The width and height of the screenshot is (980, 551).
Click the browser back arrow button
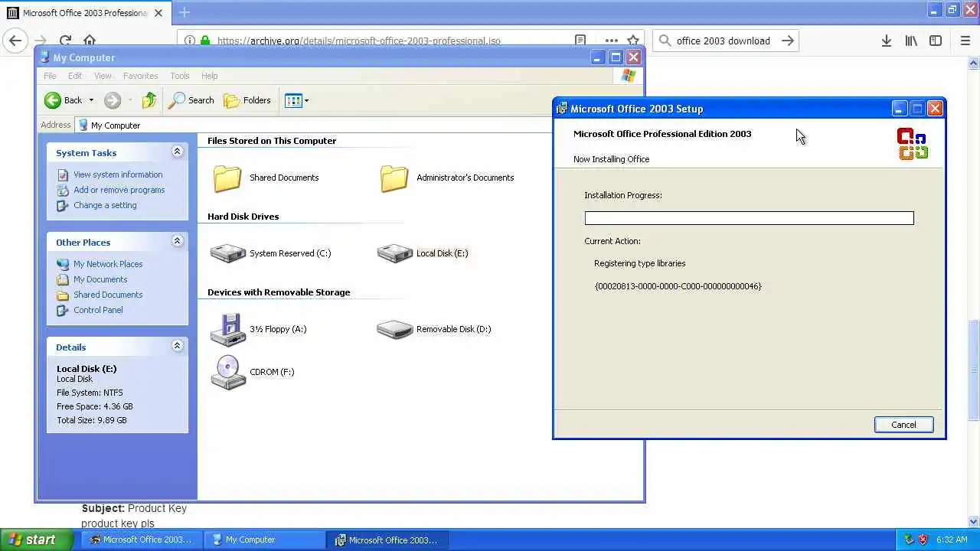(15, 41)
